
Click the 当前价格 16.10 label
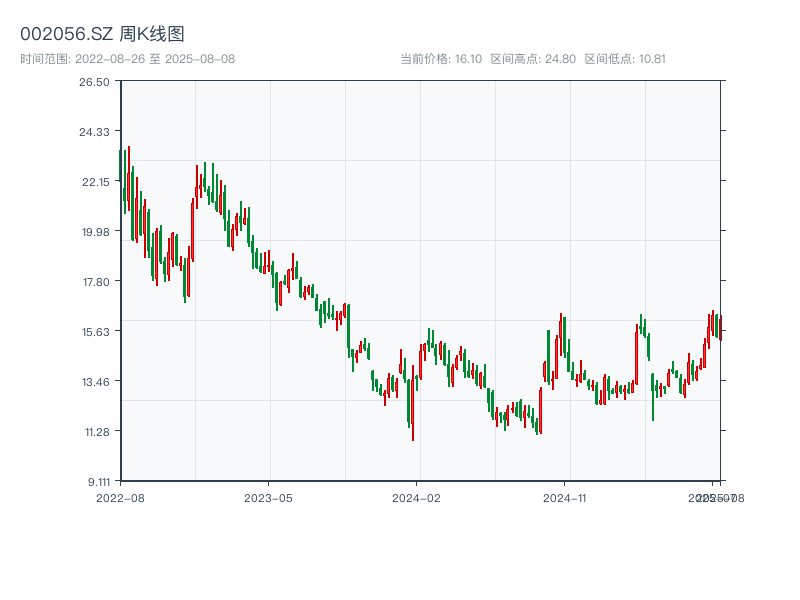[441, 59]
